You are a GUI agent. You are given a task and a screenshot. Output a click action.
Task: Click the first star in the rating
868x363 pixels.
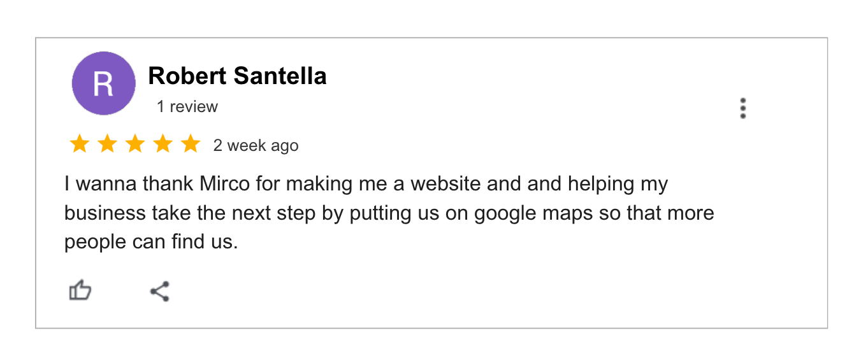[79, 145]
